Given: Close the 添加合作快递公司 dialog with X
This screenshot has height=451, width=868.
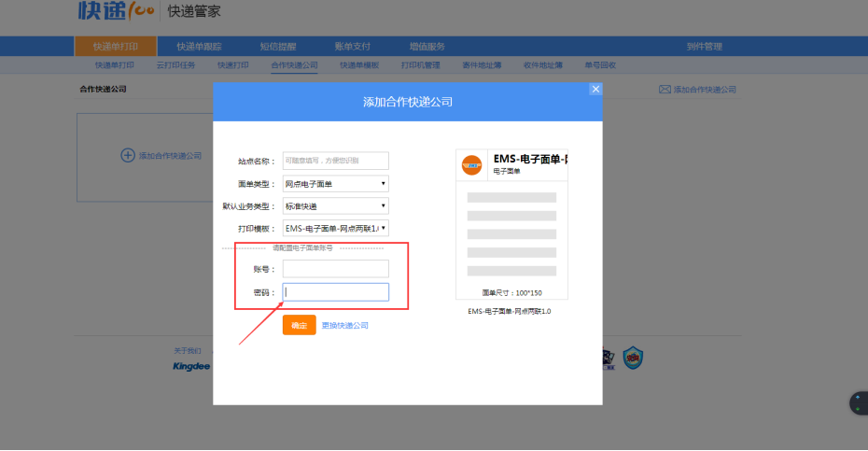Looking at the screenshot, I should [595, 89].
